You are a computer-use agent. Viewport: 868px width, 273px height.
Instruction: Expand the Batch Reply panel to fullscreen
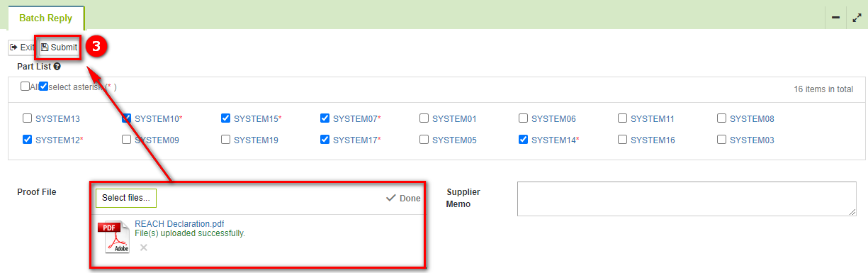857,18
